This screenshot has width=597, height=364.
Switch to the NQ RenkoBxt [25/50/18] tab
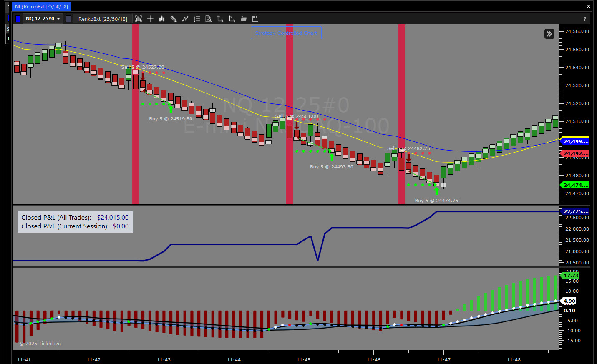(41, 6)
